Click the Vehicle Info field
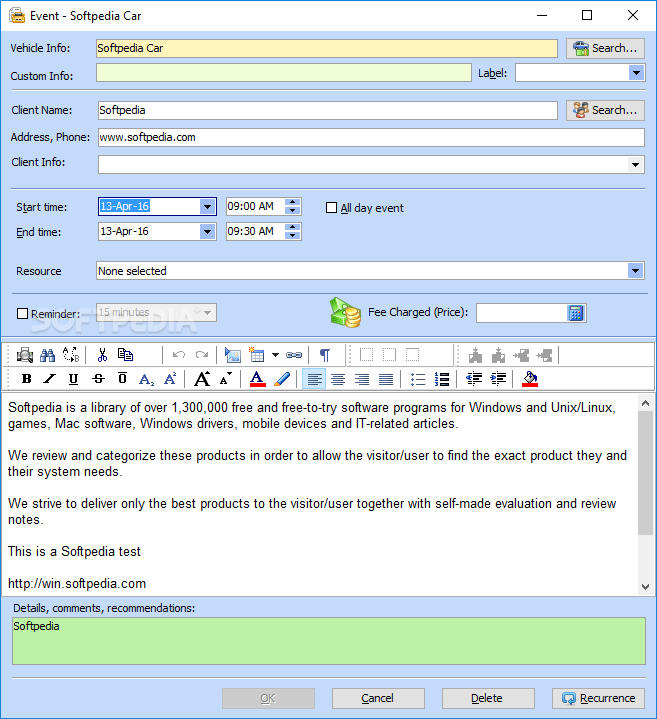 point(326,48)
